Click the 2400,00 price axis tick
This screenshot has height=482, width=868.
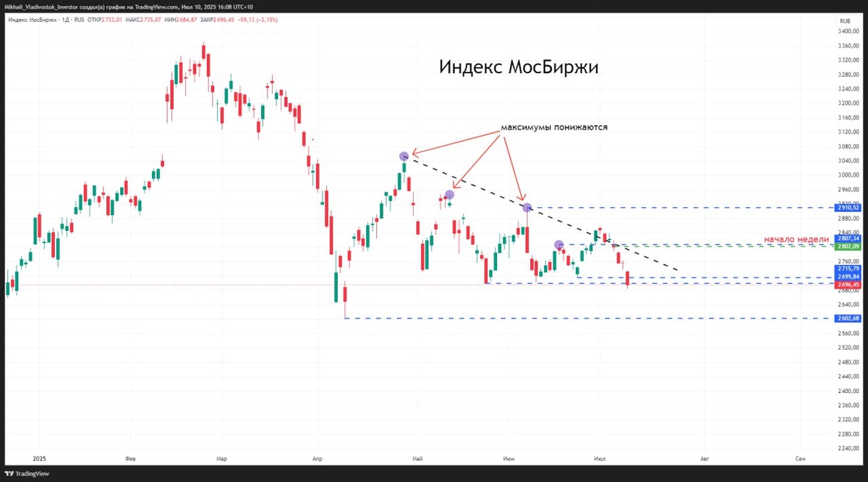[x=848, y=391]
